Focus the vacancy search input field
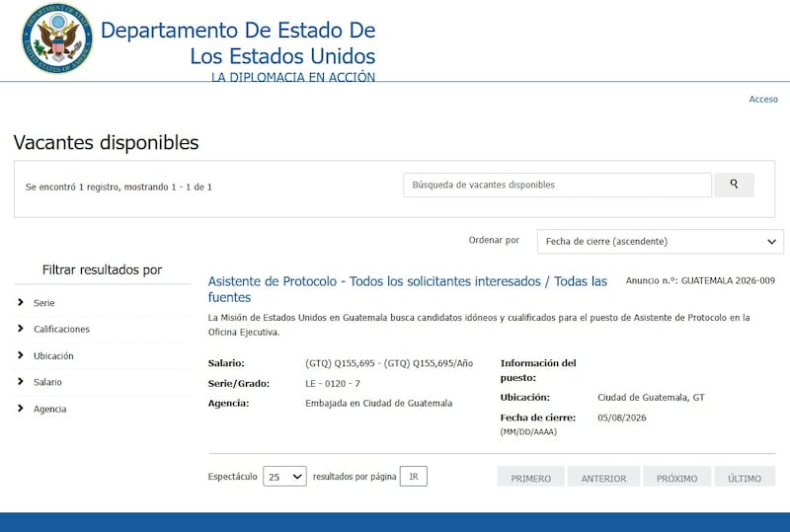This screenshot has height=532, width=790. [x=557, y=185]
